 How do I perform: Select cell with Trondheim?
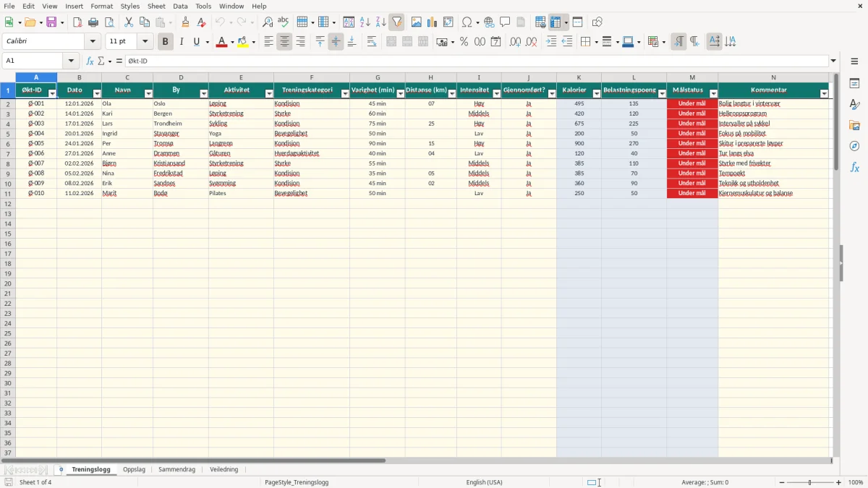[181, 124]
